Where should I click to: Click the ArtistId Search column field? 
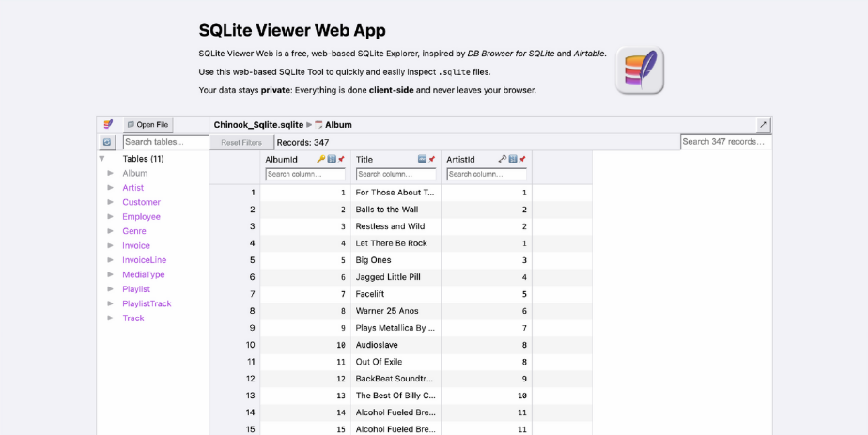487,174
